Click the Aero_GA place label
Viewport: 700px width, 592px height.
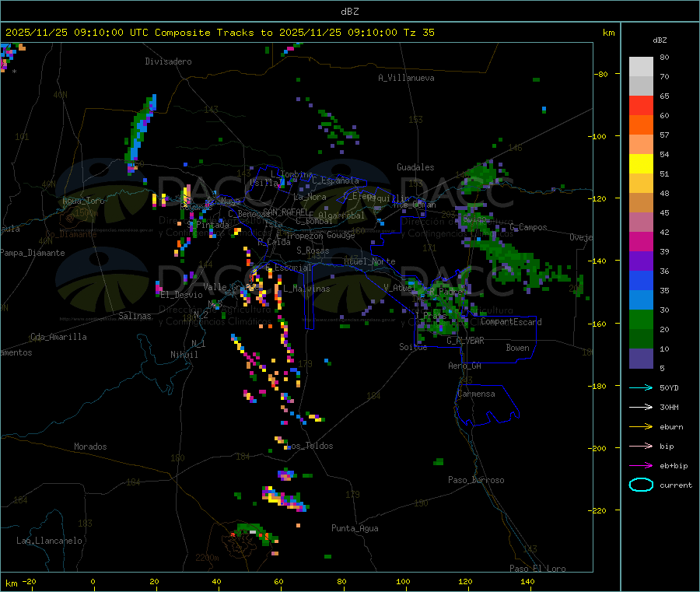click(465, 366)
